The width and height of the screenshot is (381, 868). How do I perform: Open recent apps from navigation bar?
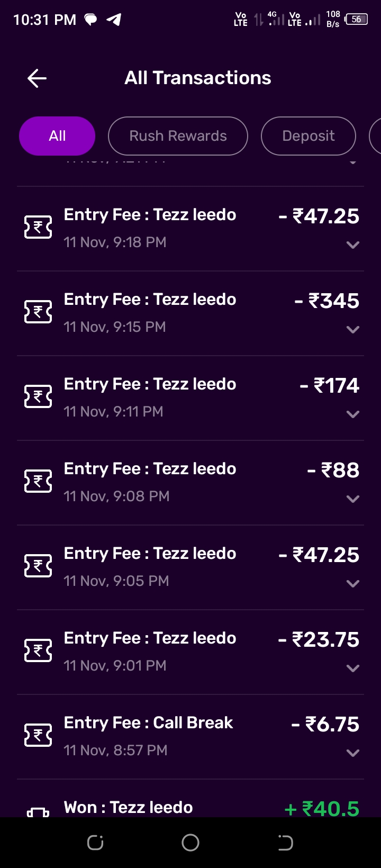[x=95, y=843]
